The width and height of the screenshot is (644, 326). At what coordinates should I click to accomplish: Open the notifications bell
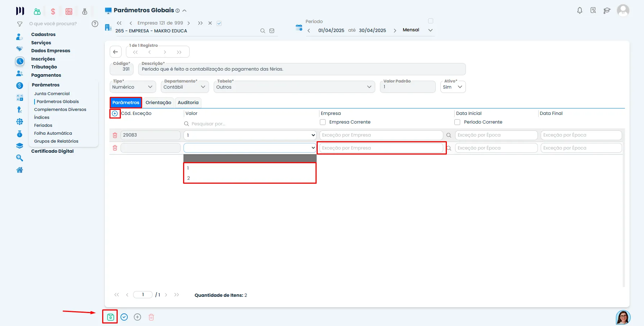point(580,10)
